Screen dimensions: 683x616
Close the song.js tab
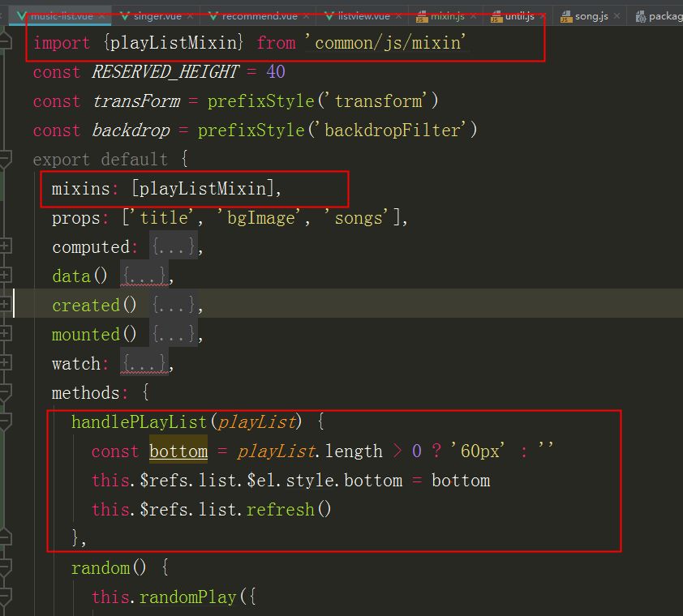(616, 16)
